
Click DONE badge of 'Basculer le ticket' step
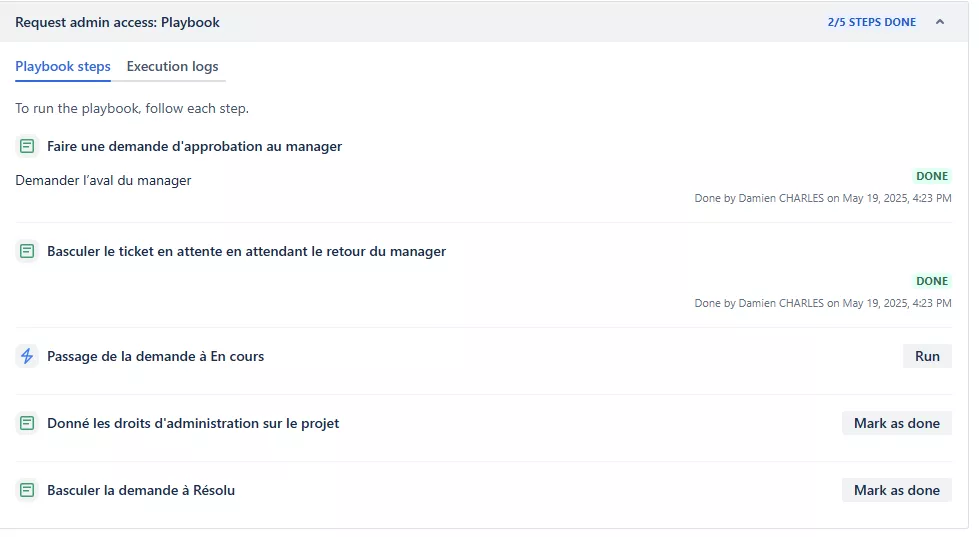point(932,281)
